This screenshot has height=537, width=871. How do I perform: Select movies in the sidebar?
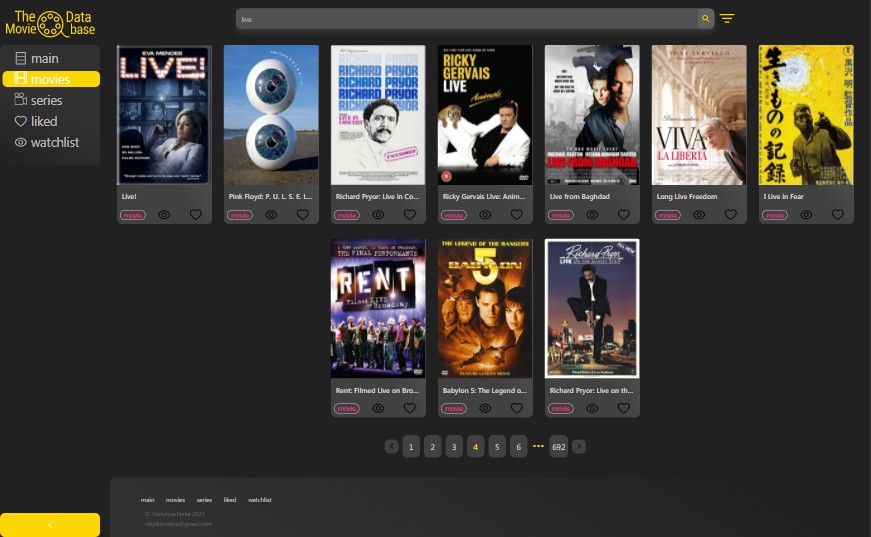tap(51, 79)
